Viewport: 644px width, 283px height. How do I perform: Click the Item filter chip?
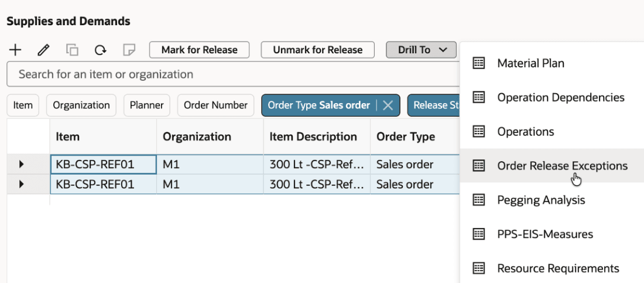[23, 105]
